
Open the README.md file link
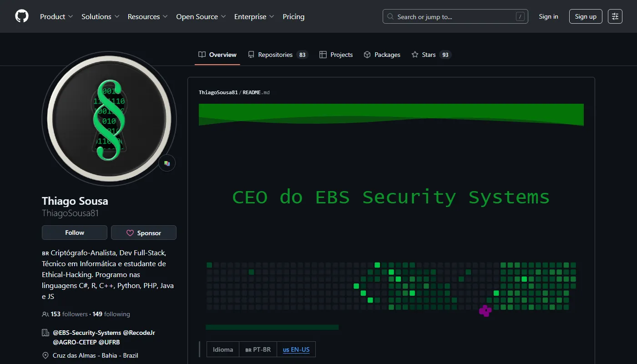coord(256,92)
